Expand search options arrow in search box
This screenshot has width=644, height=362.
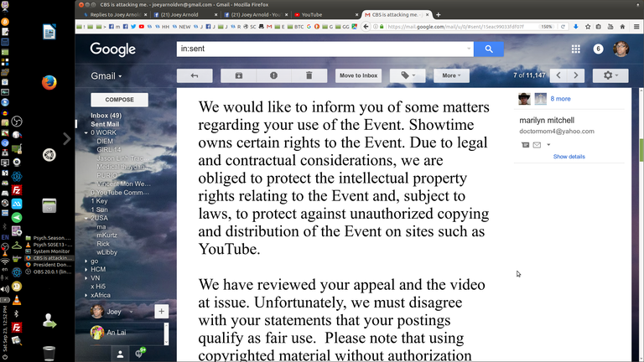tap(469, 49)
